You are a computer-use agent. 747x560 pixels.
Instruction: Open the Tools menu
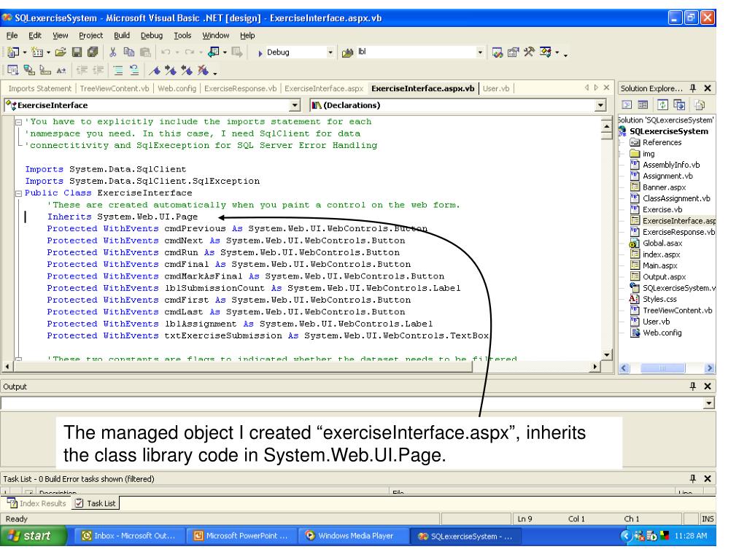182,35
